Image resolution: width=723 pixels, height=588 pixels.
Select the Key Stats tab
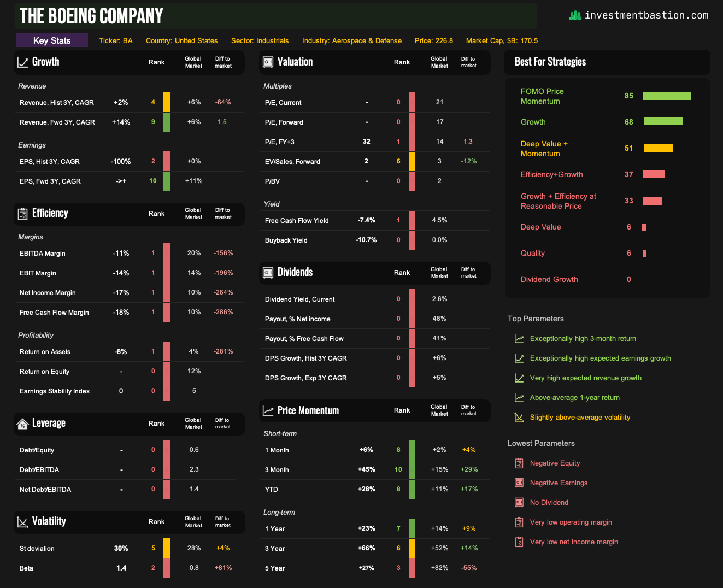pos(52,40)
